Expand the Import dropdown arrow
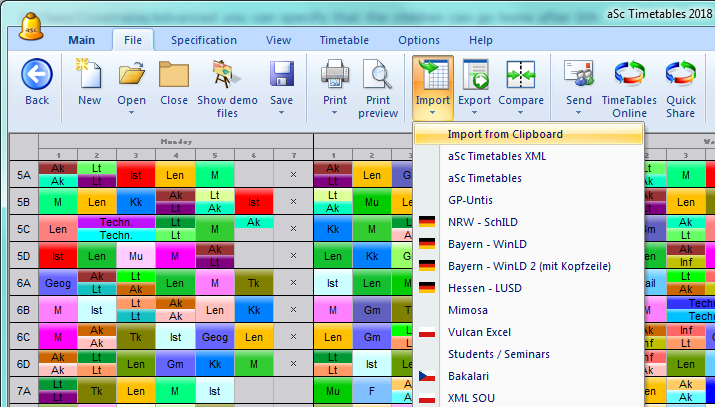 point(432,113)
